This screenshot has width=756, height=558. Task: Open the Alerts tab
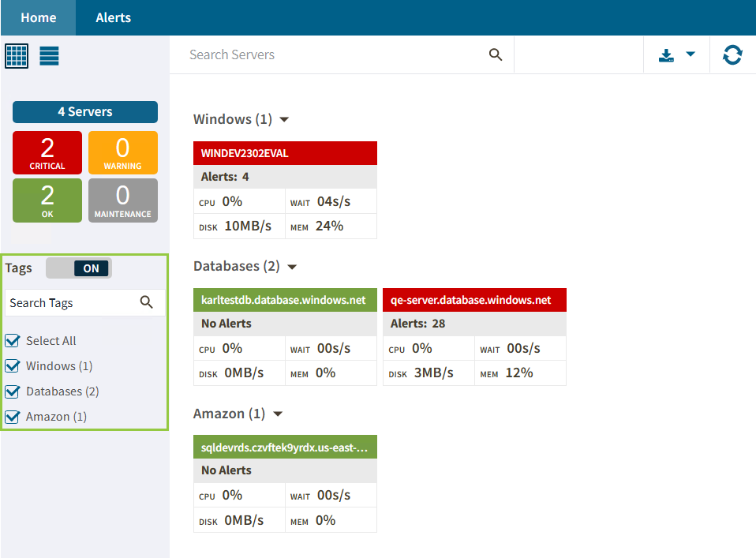(113, 17)
